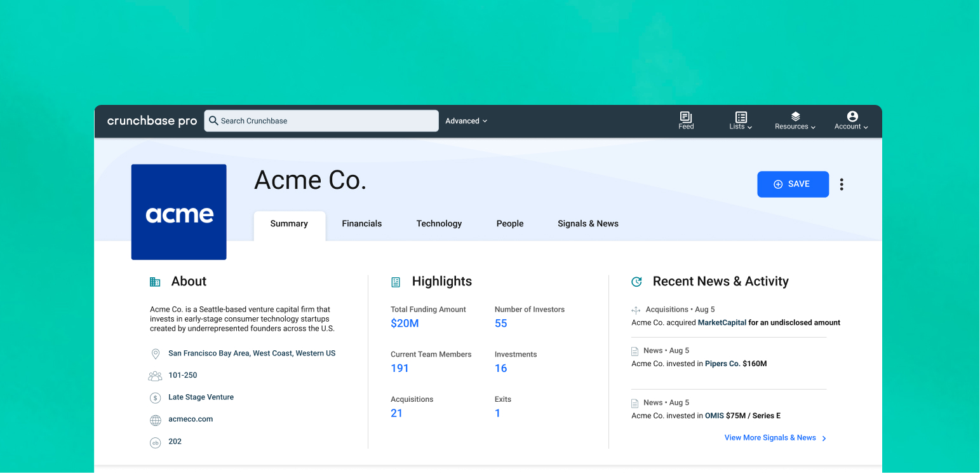
Task: Click the crunchbase pro logo
Action: click(x=152, y=121)
